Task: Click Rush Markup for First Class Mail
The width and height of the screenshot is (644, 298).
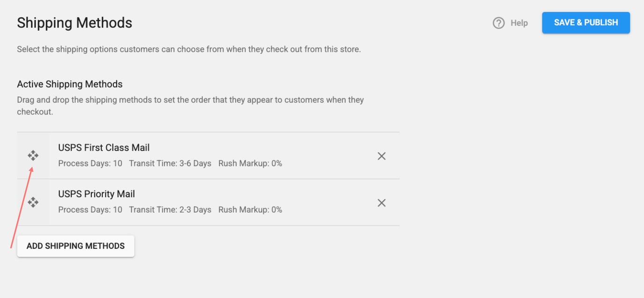Action: pyautogui.click(x=250, y=163)
